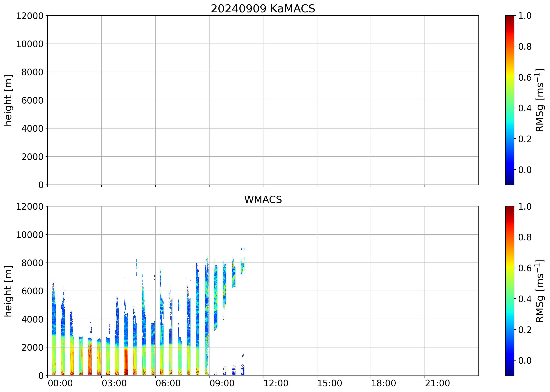Image resolution: width=550 pixels, height=392 pixels.
Task: Click the top KaMACS colorbar
Action: (x=510, y=100)
